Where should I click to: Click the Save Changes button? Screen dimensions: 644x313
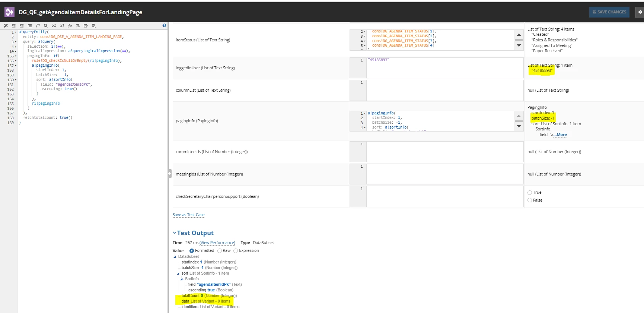coord(609,12)
